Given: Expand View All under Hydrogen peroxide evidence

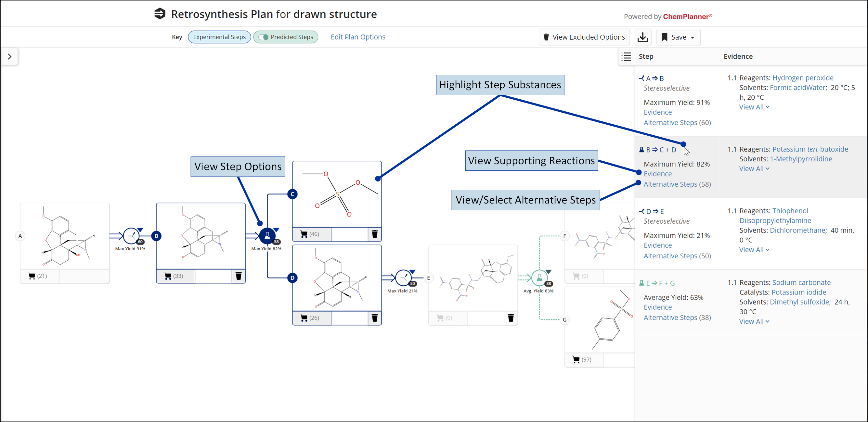Looking at the screenshot, I should 754,107.
